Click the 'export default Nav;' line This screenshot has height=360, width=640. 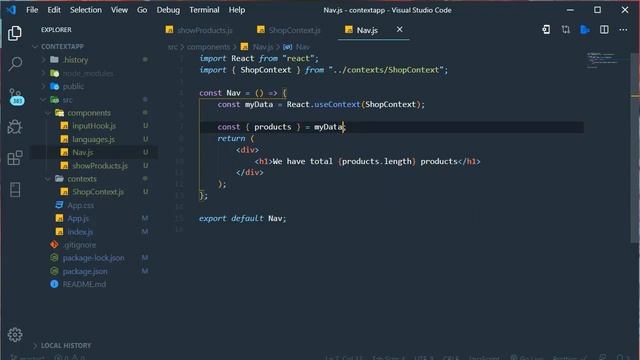point(242,218)
